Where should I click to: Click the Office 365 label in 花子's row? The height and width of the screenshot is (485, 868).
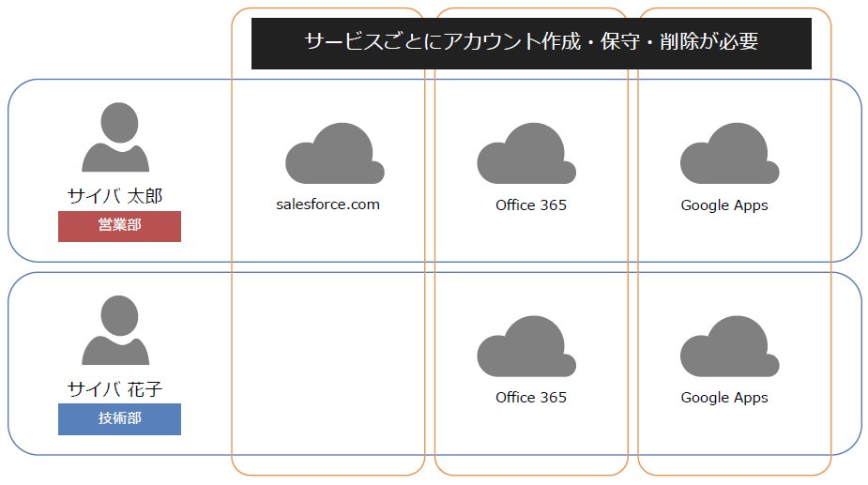pos(531,397)
